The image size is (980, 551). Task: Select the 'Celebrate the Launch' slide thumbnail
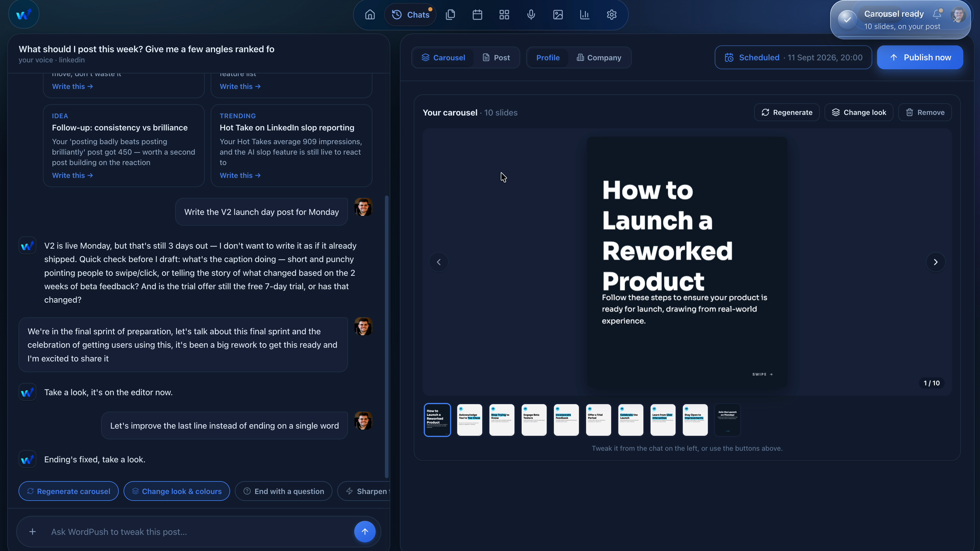pos(631,420)
